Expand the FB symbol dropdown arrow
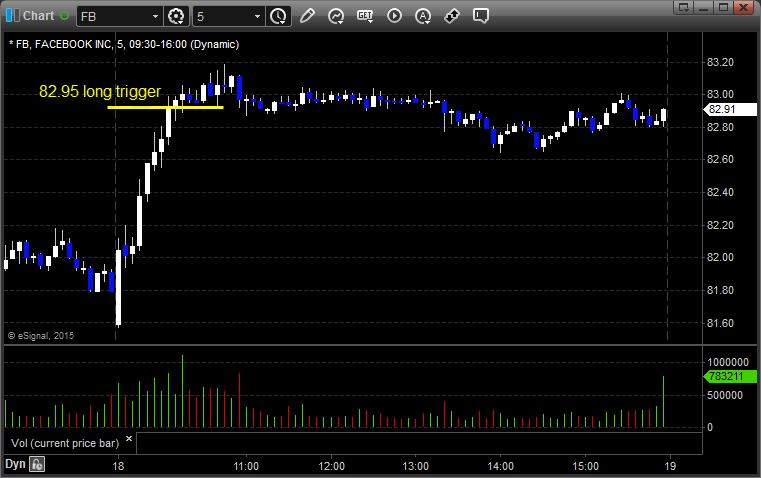Viewport: 761px width, 478px height. [x=155, y=16]
